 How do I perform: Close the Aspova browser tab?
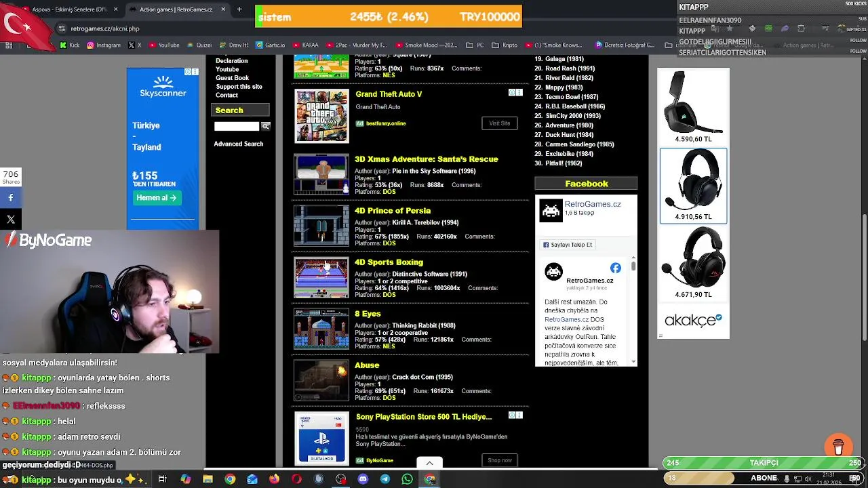[115, 9]
